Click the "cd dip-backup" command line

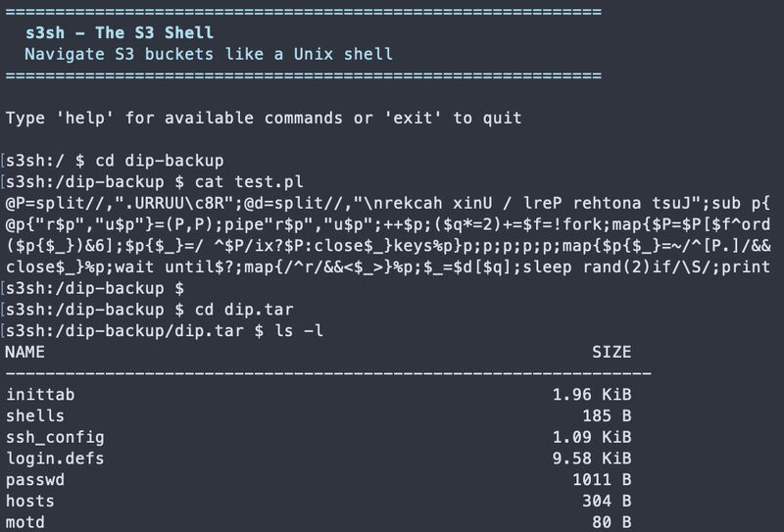(x=115, y=161)
